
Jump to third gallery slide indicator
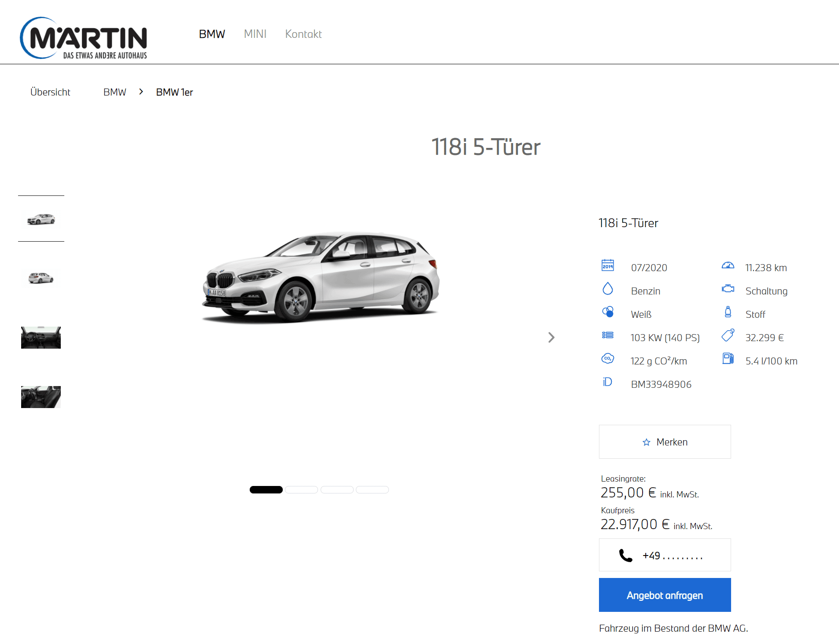tap(337, 489)
